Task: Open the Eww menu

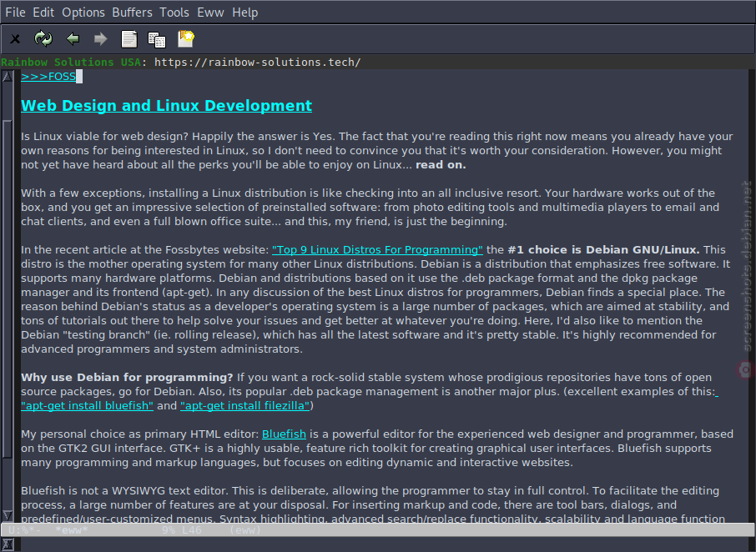Action: pyautogui.click(x=211, y=13)
